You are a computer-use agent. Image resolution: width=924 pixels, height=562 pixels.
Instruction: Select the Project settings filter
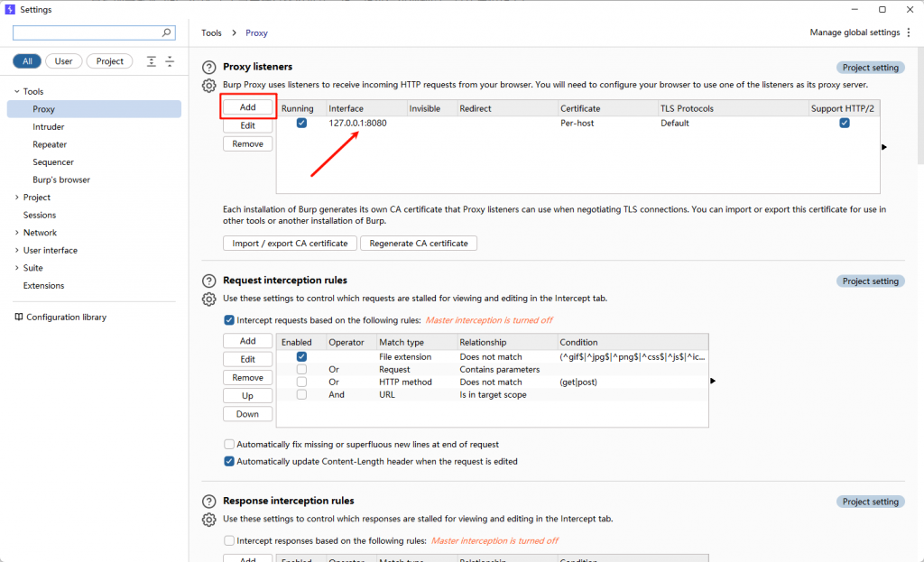109,61
